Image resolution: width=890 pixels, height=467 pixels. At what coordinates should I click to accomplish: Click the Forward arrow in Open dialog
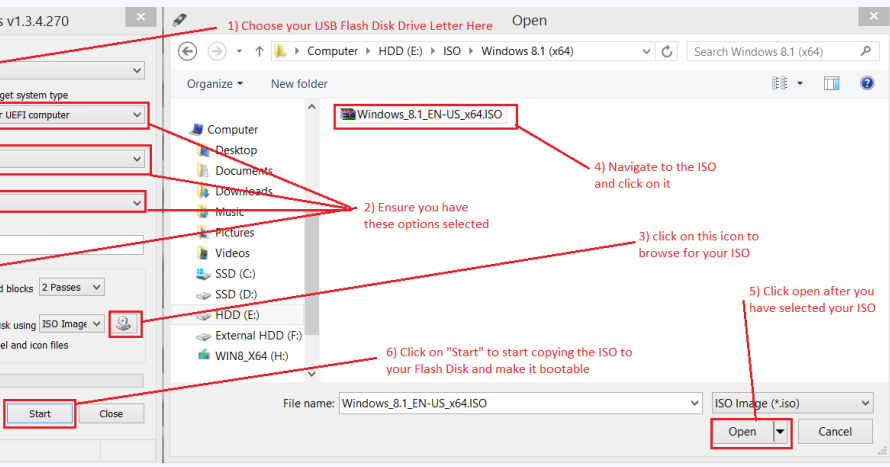coord(217,52)
